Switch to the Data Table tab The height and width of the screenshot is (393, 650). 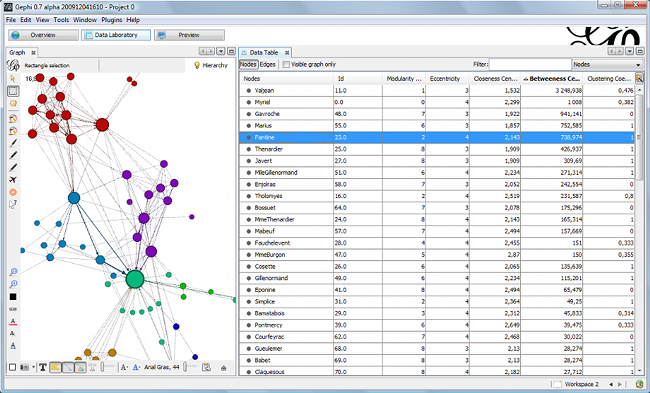tap(264, 52)
